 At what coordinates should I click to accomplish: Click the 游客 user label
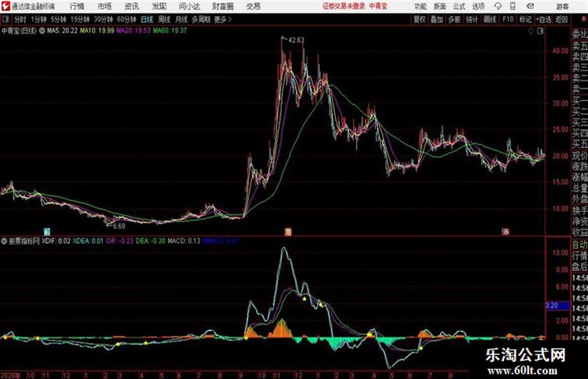pos(562,6)
